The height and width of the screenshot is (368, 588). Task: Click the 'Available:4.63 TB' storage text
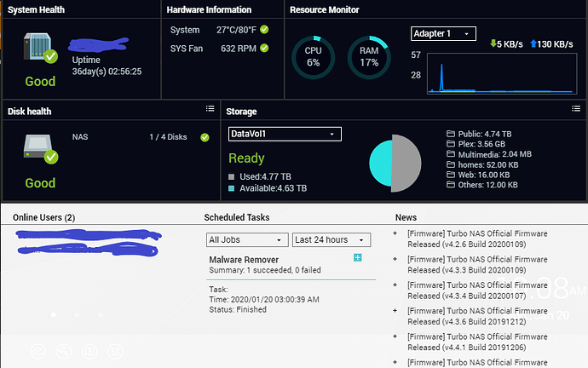273,188
